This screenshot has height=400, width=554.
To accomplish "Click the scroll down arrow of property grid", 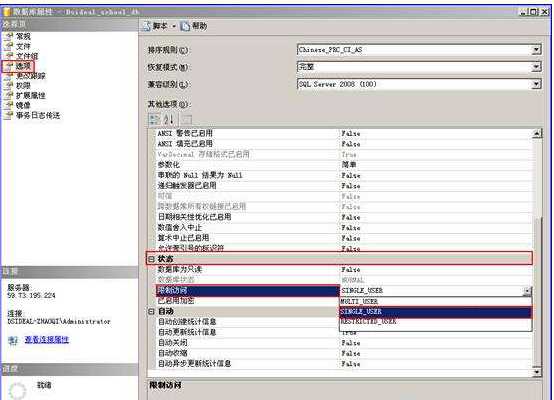I will pos(537,371).
